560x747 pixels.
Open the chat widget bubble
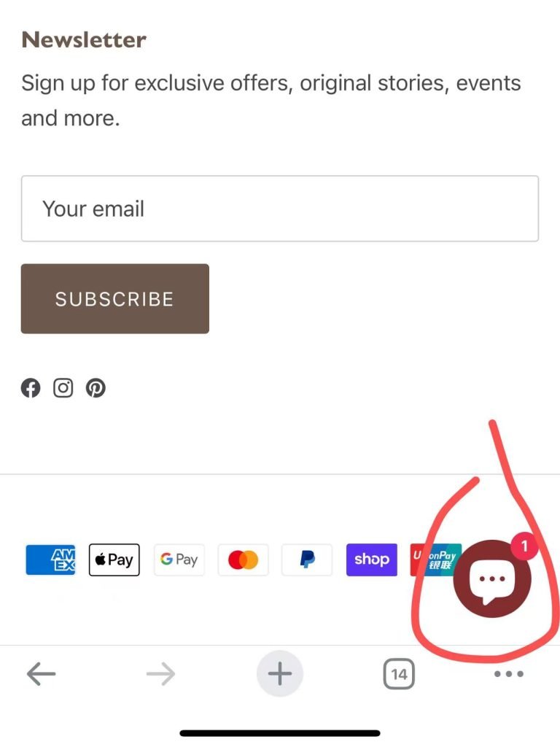click(492, 578)
